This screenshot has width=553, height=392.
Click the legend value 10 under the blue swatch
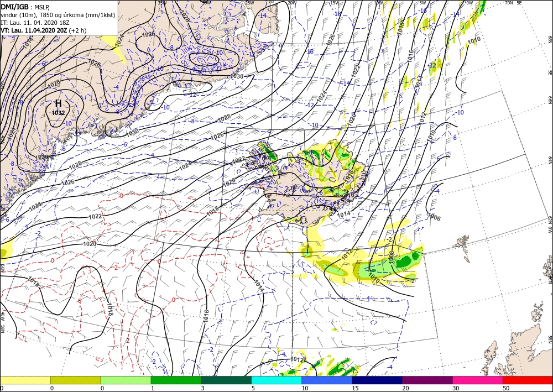click(305, 388)
